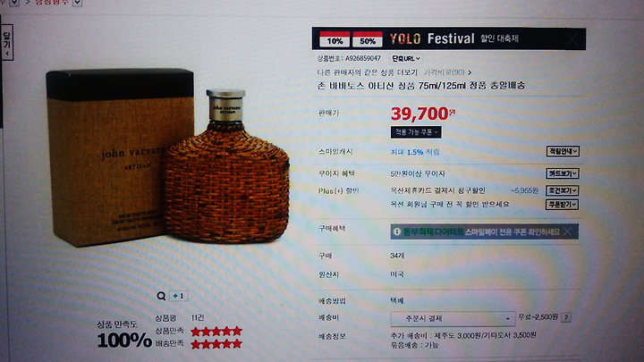
Task: Expand the 적용 가능 쿠폰 dropdown
Action: tap(416, 132)
